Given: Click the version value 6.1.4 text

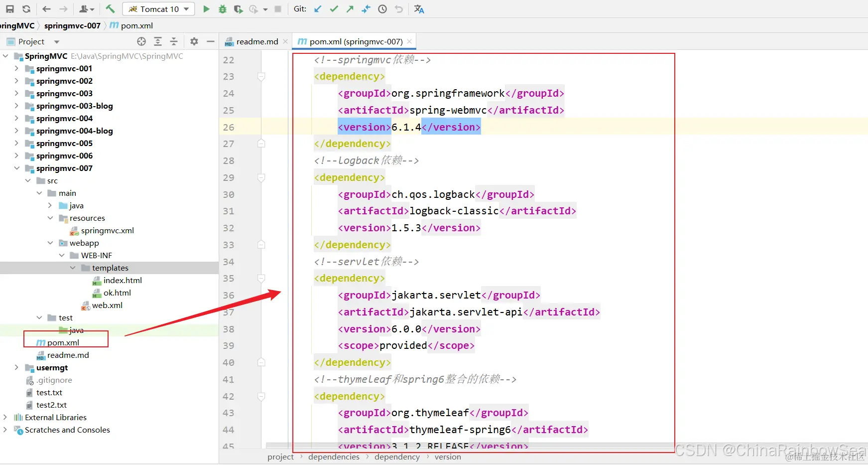Looking at the screenshot, I should coord(406,127).
